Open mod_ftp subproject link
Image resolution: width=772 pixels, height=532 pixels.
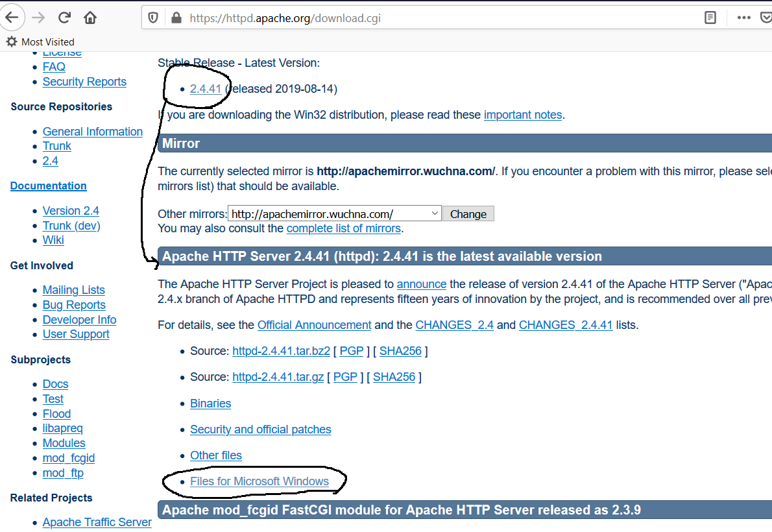[x=63, y=473]
